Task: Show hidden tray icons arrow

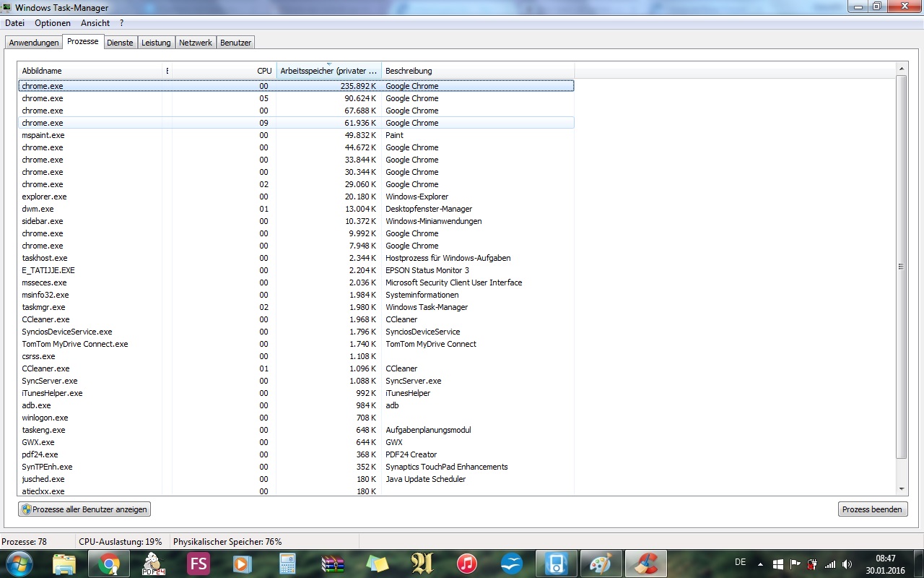Action: point(760,564)
